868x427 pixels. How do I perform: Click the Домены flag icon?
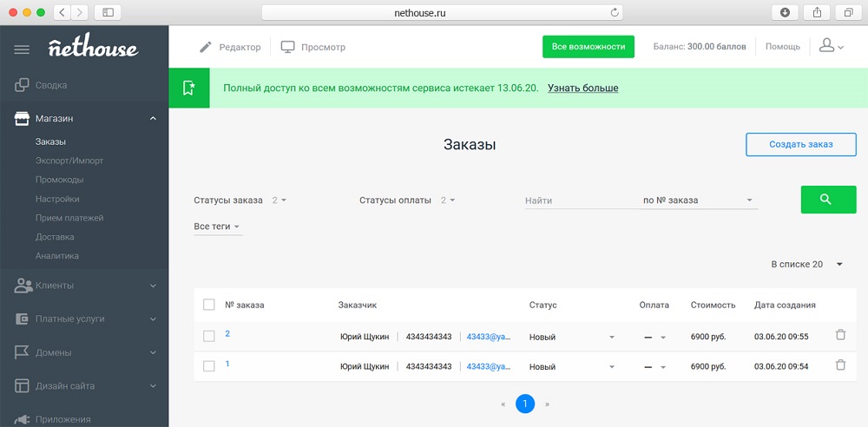(22, 352)
